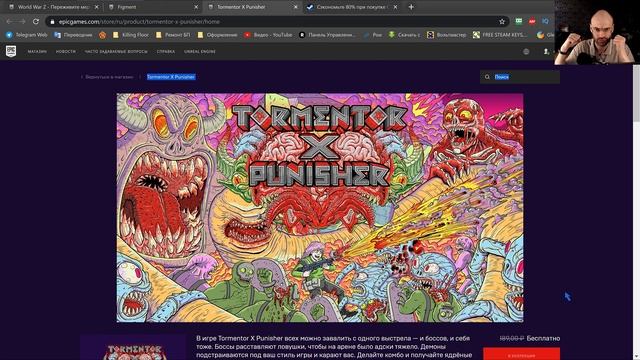640x360 pixels.
Task: Open the Killing Floor bookmark folder
Action: point(131,35)
